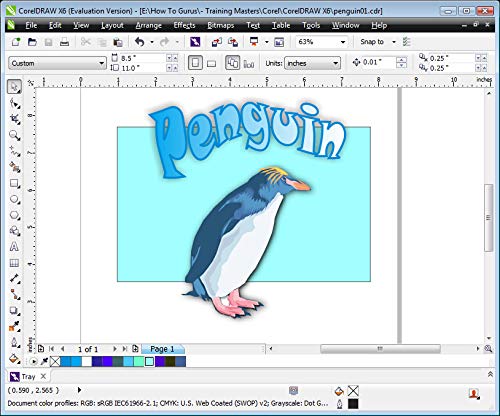This screenshot has height=416, width=500.
Task: Switch to the Page 1 tab
Action: (162, 349)
